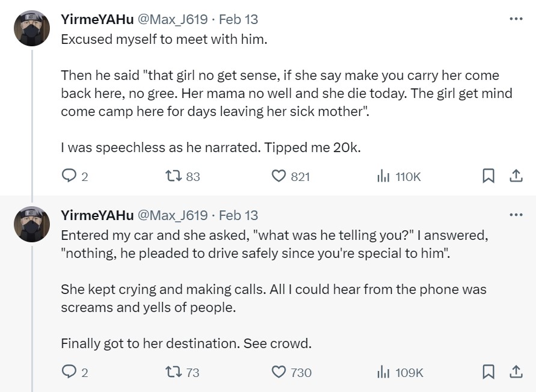Like the tweet with 821 likes
Viewport: 536px width, 392px height.
tap(279, 176)
